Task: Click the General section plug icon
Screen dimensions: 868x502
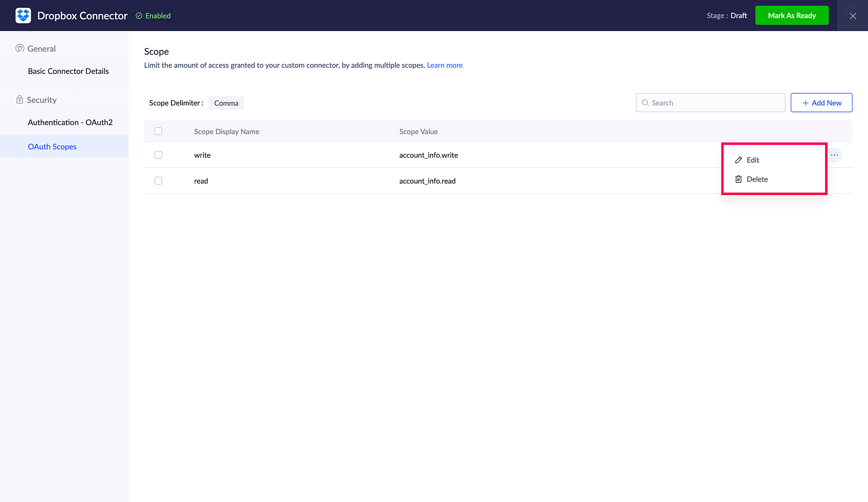Action: (20, 48)
